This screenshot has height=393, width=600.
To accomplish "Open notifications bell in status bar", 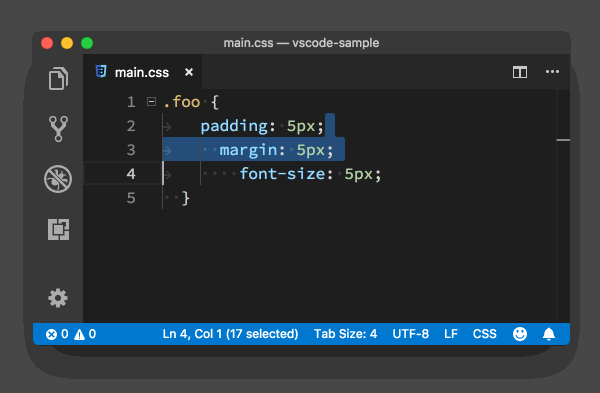I will pyautogui.click(x=549, y=334).
